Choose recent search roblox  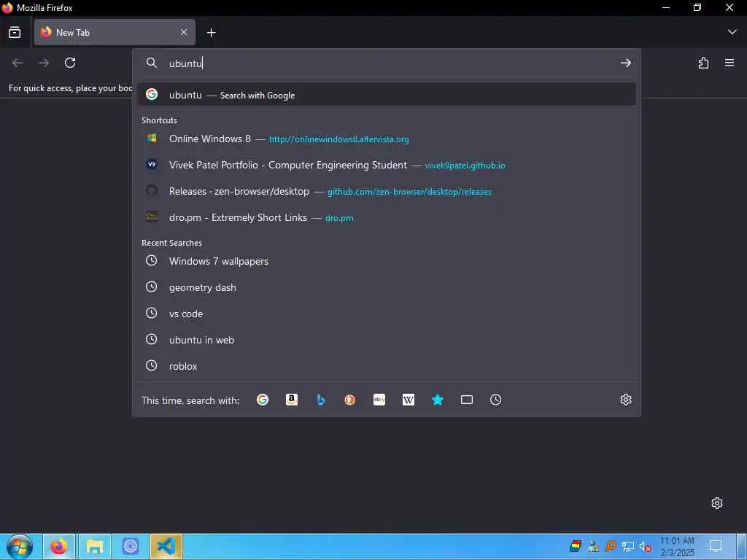387,366
